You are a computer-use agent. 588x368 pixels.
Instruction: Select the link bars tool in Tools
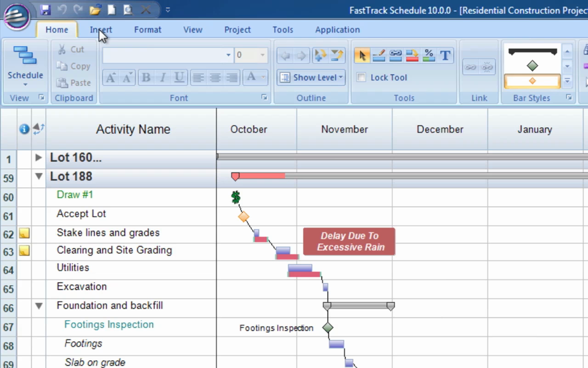point(396,56)
